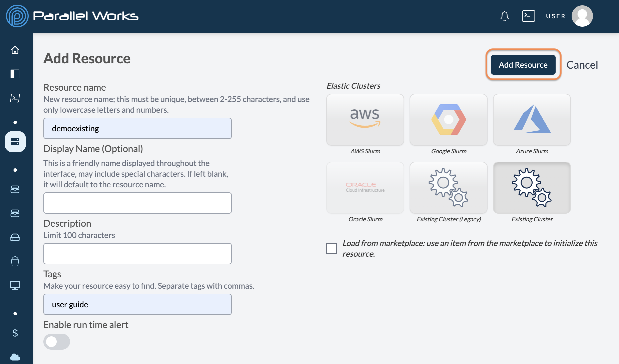Screen dimensions: 619x364
Task: Select the Azure Slurm cluster tile
Action: 532,120
